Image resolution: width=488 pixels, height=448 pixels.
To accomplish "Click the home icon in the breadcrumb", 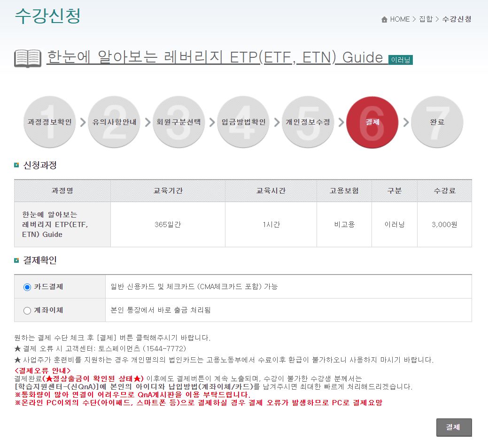I will (384, 19).
